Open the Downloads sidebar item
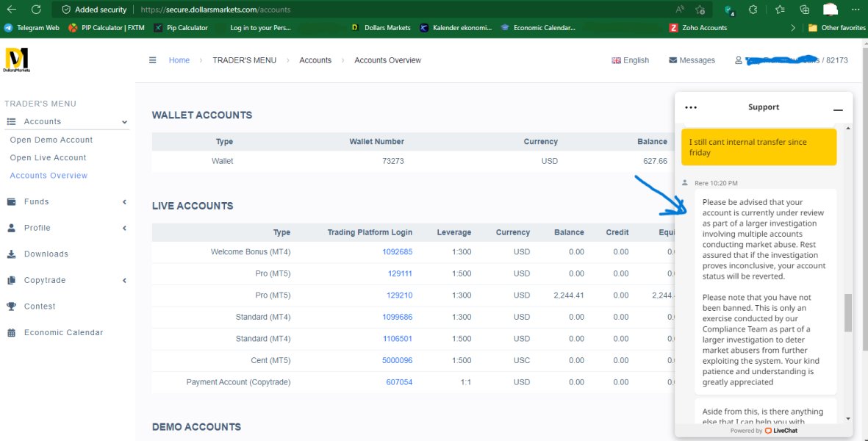Screen dimensions: 868x441 tap(46, 254)
